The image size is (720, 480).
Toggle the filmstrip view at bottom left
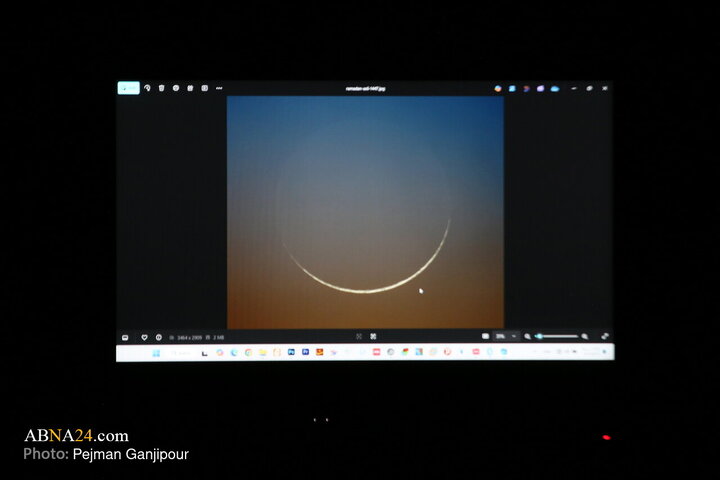[126, 337]
